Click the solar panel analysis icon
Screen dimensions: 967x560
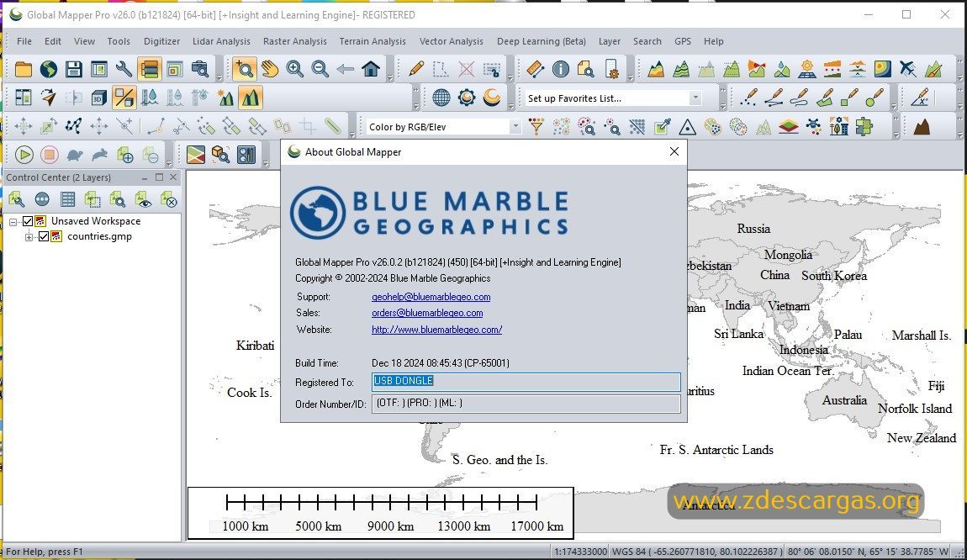coord(806,69)
